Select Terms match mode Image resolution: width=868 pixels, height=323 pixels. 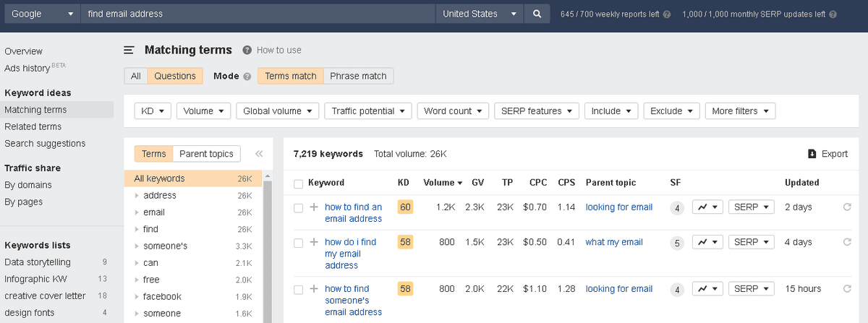click(x=291, y=76)
